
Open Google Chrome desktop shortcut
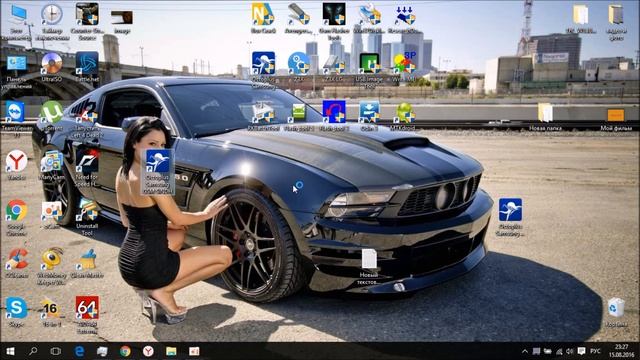(16, 211)
